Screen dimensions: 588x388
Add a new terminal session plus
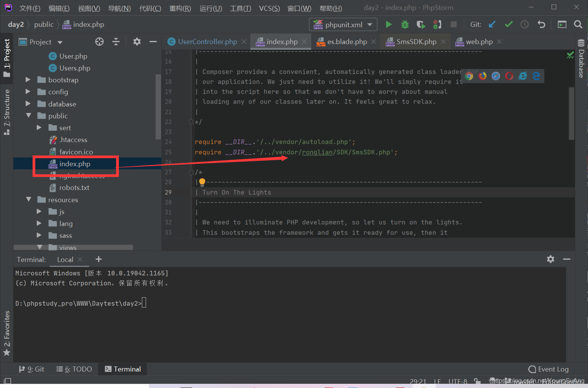click(99, 259)
